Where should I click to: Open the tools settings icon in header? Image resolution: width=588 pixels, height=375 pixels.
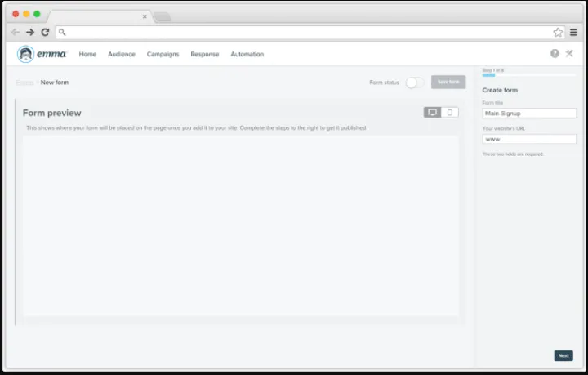[569, 54]
